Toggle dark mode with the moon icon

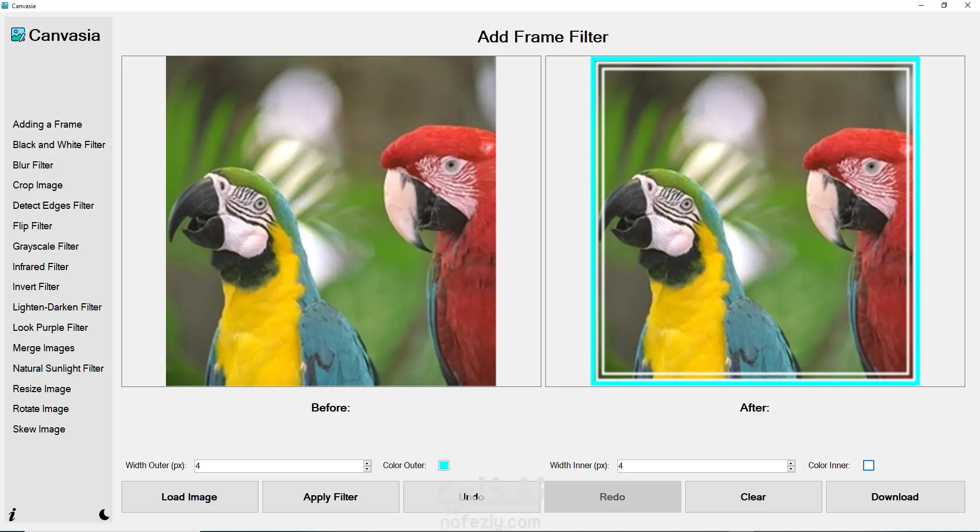[104, 514]
